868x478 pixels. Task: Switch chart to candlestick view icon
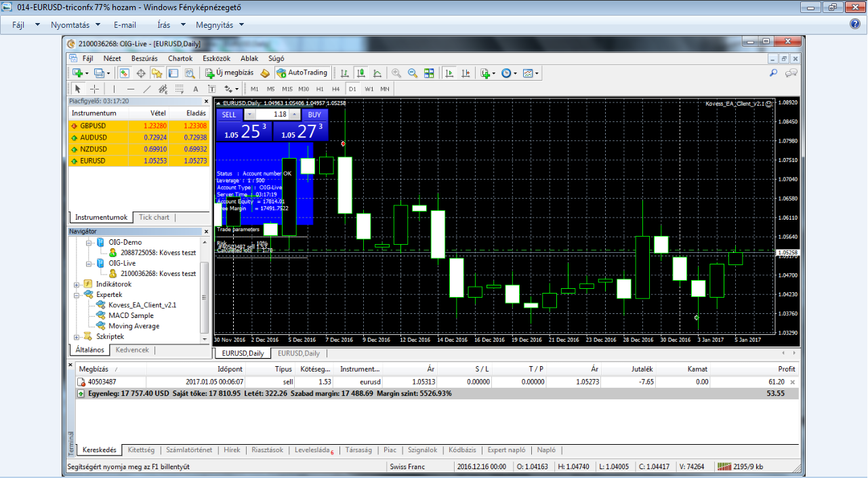360,73
